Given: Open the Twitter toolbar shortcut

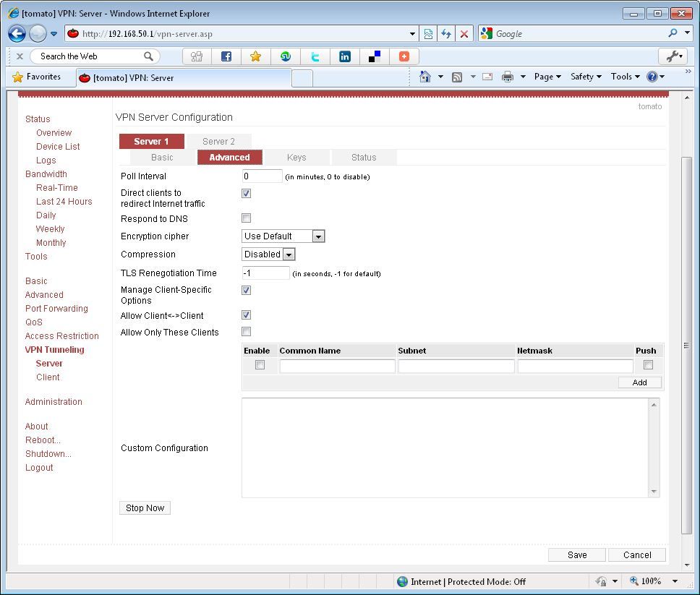Looking at the screenshot, I should click(315, 56).
